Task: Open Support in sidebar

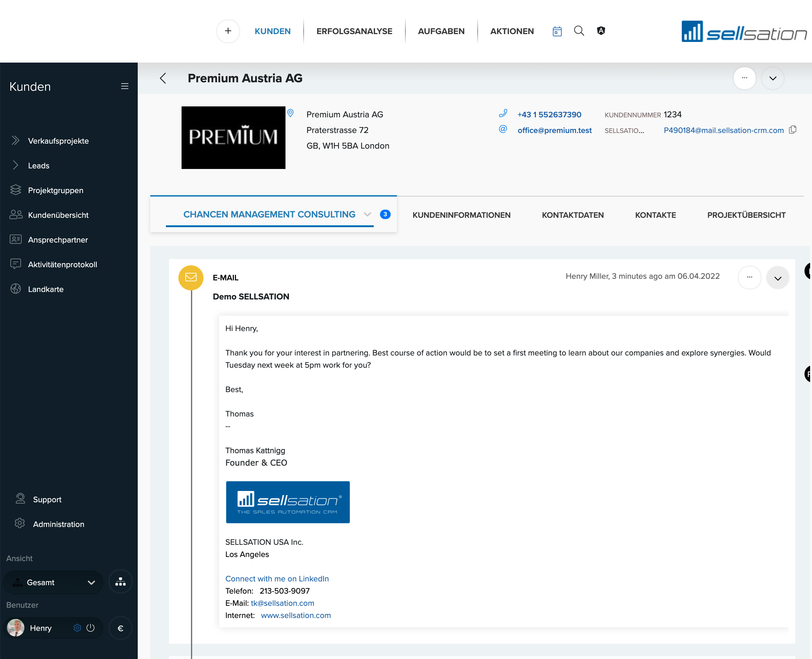Action: click(47, 499)
